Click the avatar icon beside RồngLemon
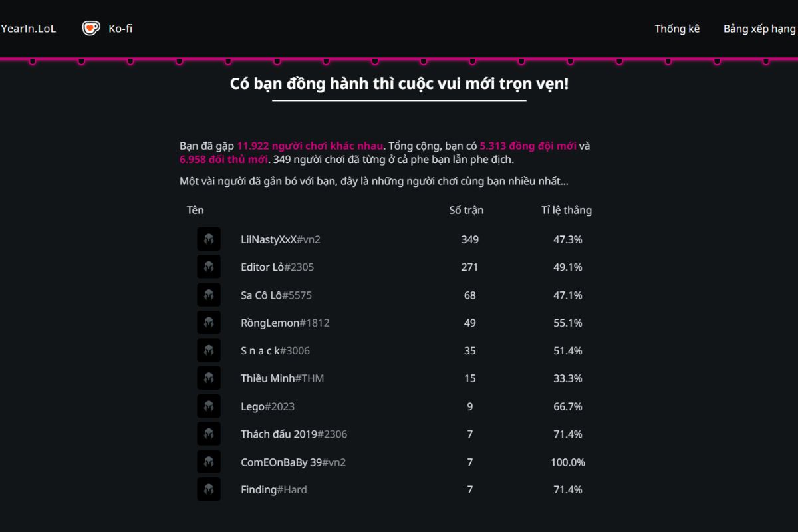 (209, 323)
